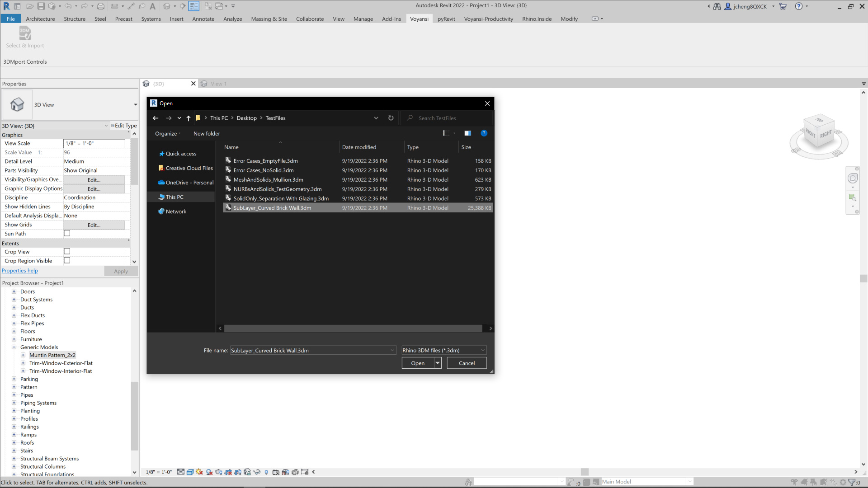
Task: Enable the Sun Path checkbox
Action: click(x=67, y=234)
